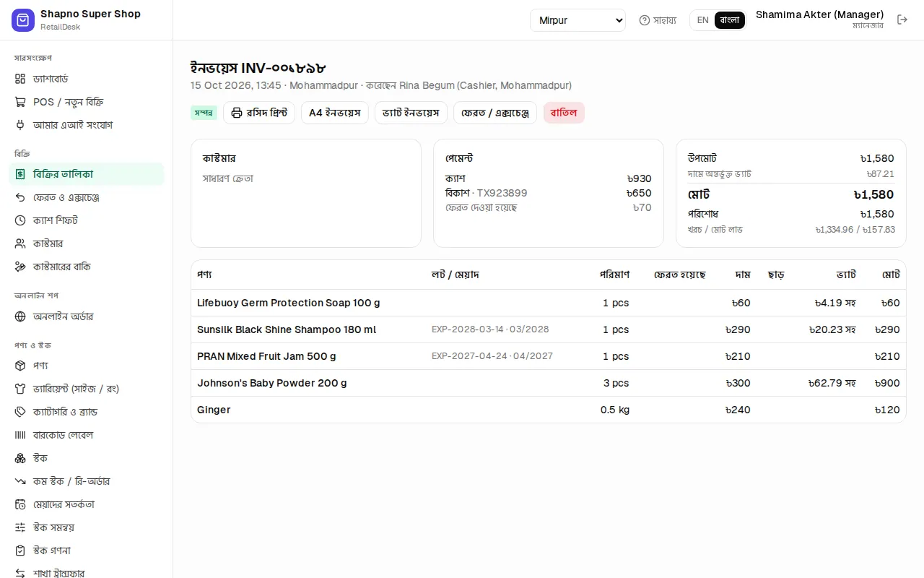Click the logout icon in header
The height and width of the screenshot is (578, 924).
[x=902, y=20]
